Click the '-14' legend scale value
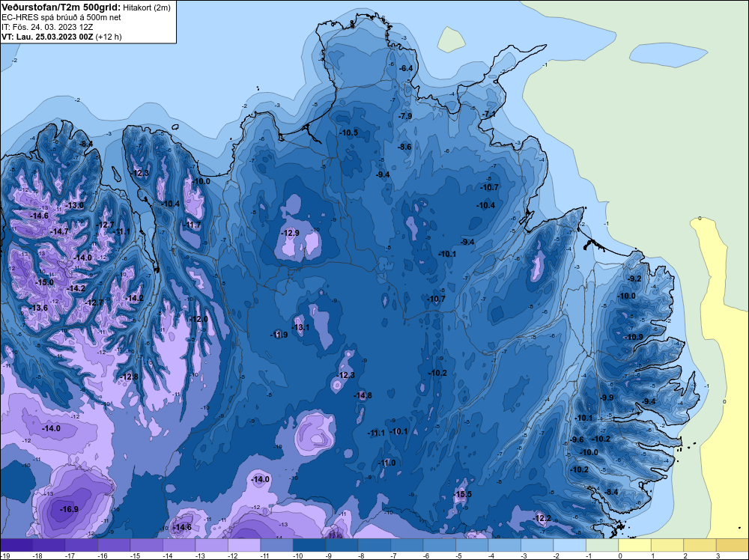The image size is (749, 560). click(167, 556)
